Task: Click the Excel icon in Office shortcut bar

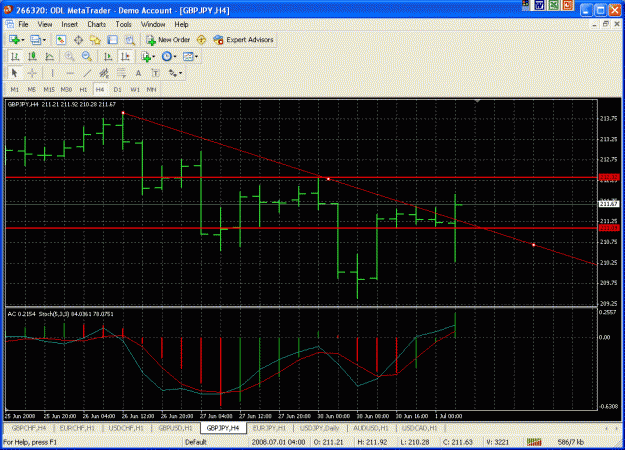Action: (x=554, y=5)
